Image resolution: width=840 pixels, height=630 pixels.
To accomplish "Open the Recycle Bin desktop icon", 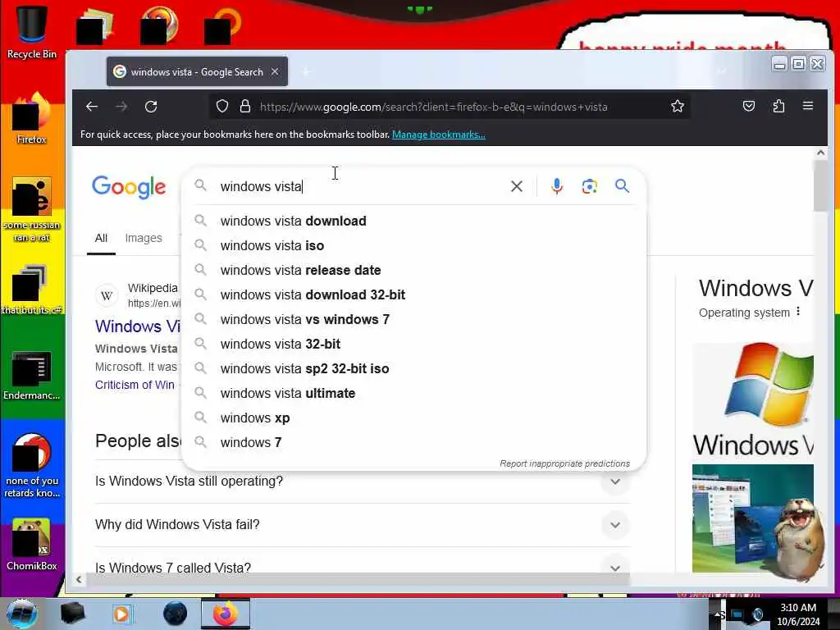I will (x=32, y=32).
